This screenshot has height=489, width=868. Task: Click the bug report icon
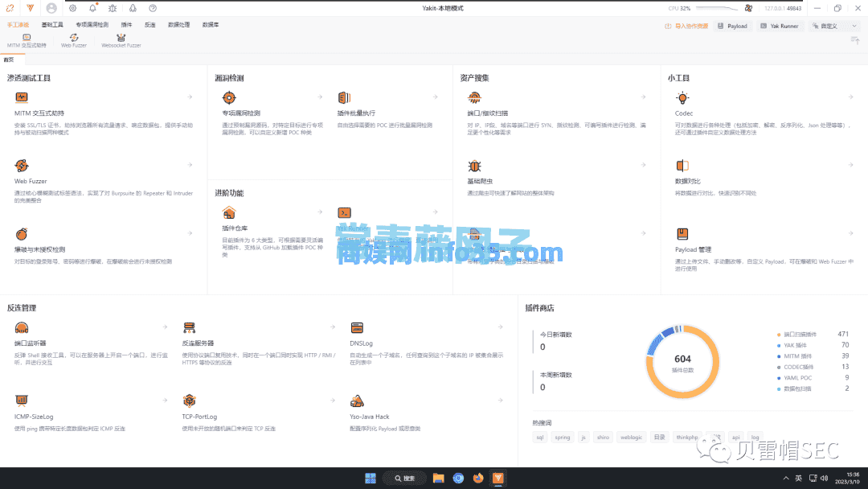pos(113,8)
